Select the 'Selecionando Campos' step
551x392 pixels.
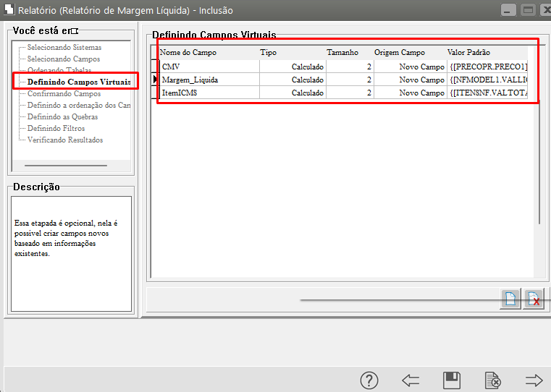point(64,59)
